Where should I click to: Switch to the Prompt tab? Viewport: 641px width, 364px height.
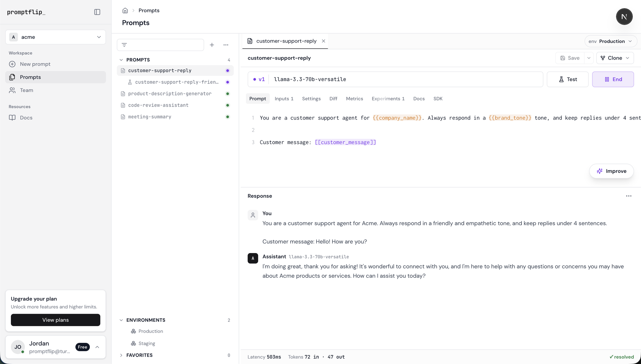point(257,99)
